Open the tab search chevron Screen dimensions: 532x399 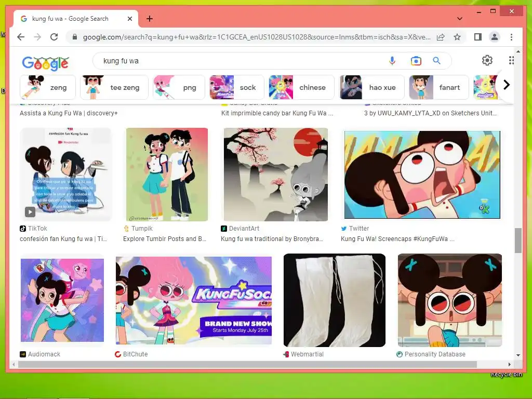[460, 19]
